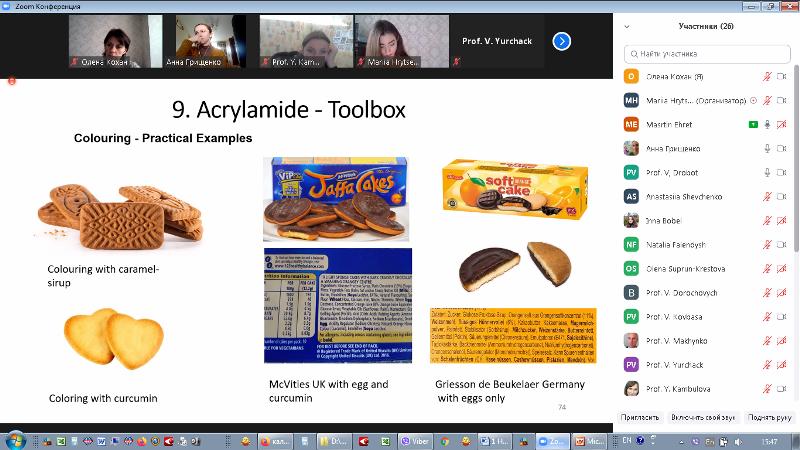Show hidden tray icons arrow
The width and height of the screenshot is (800, 450).
pyautogui.click(x=681, y=442)
